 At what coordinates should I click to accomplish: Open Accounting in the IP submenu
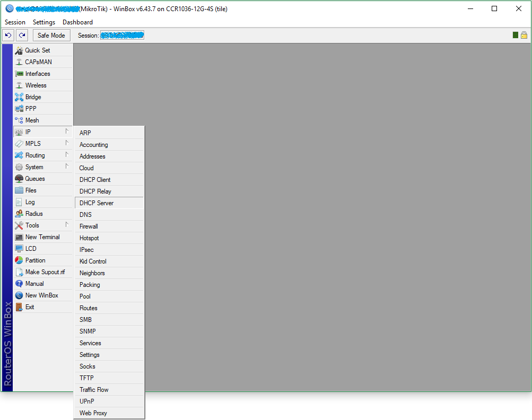click(109, 145)
